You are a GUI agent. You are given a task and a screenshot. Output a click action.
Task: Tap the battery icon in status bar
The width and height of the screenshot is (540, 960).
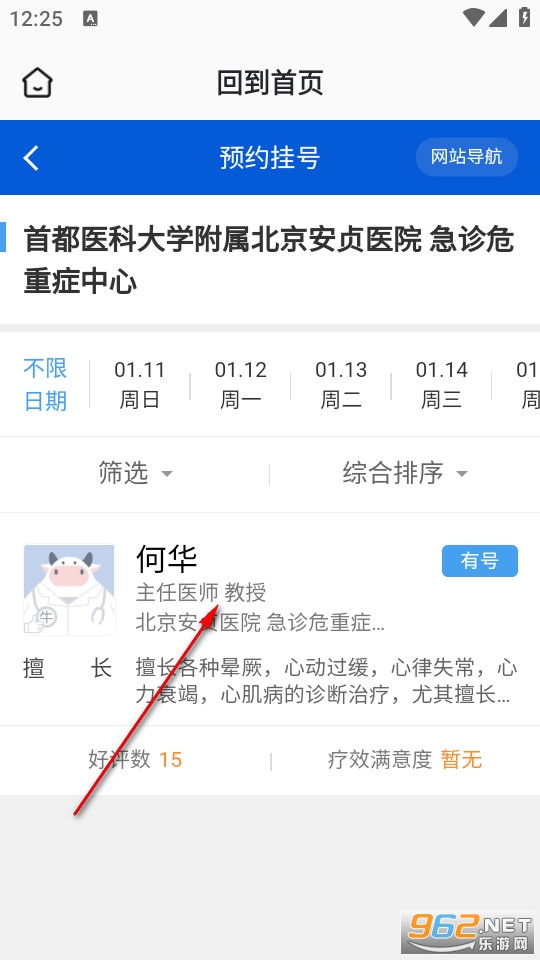pyautogui.click(x=524, y=17)
